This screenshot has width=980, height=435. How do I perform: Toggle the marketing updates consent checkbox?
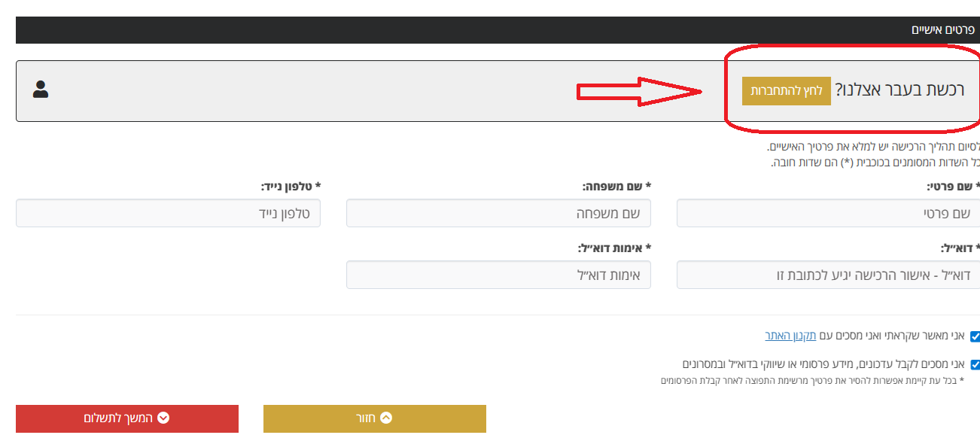[x=975, y=365]
